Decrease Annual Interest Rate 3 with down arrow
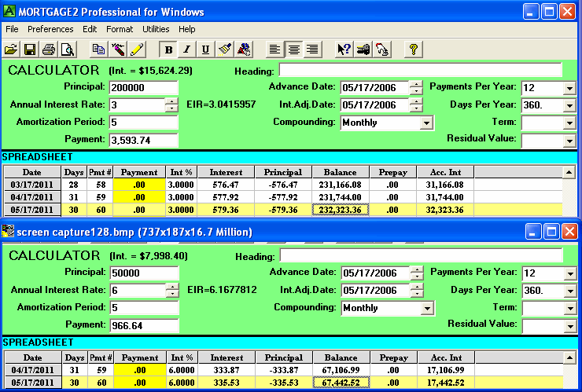This screenshot has height=392, width=582. [171, 108]
